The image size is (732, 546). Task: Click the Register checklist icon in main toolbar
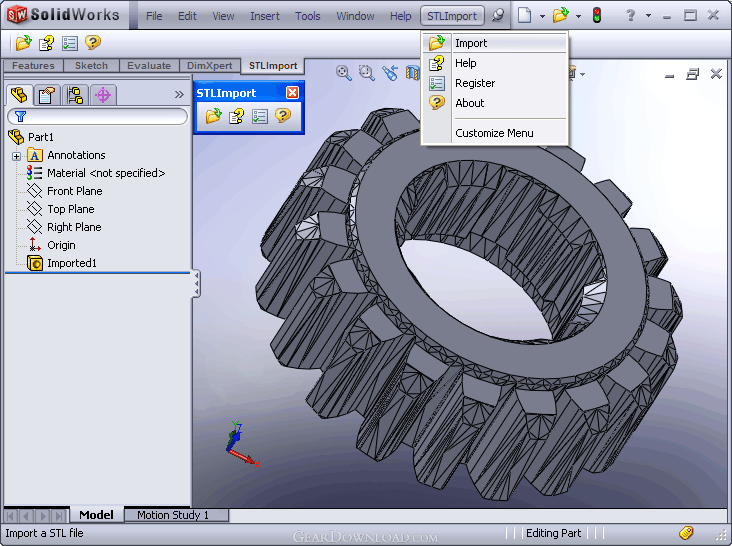[x=70, y=43]
